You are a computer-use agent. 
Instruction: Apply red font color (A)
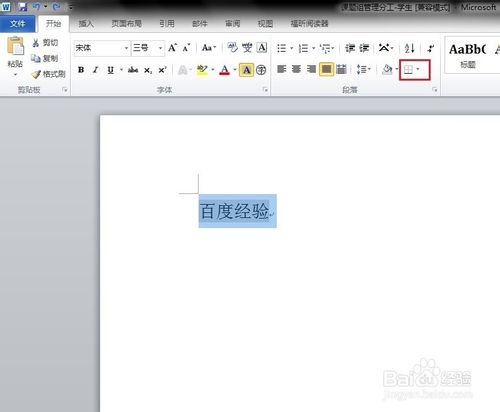(225, 70)
